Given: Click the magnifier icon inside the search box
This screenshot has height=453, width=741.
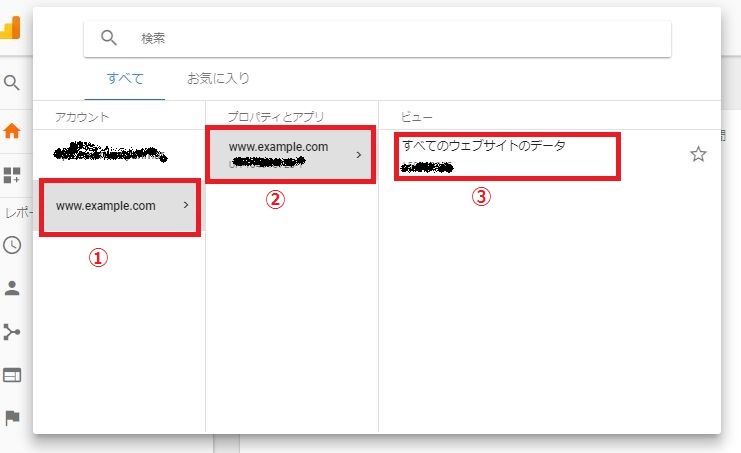Looking at the screenshot, I should [x=109, y=37].
